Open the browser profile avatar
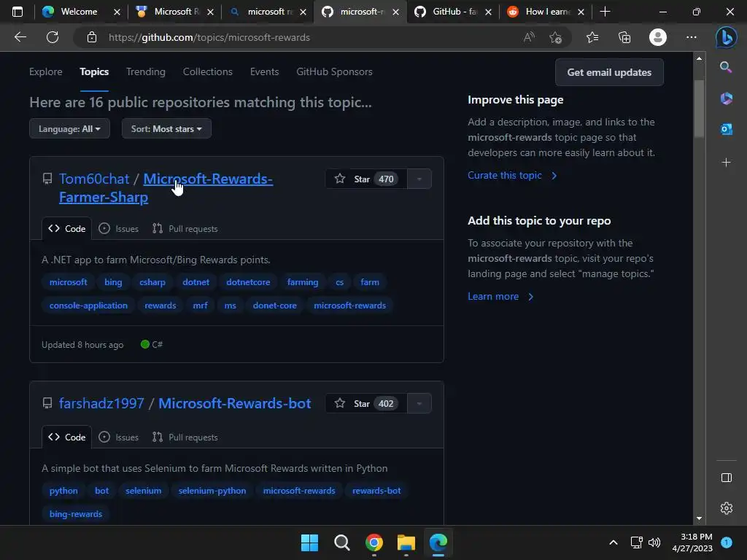Screen dimensions: 747x560 658,37
